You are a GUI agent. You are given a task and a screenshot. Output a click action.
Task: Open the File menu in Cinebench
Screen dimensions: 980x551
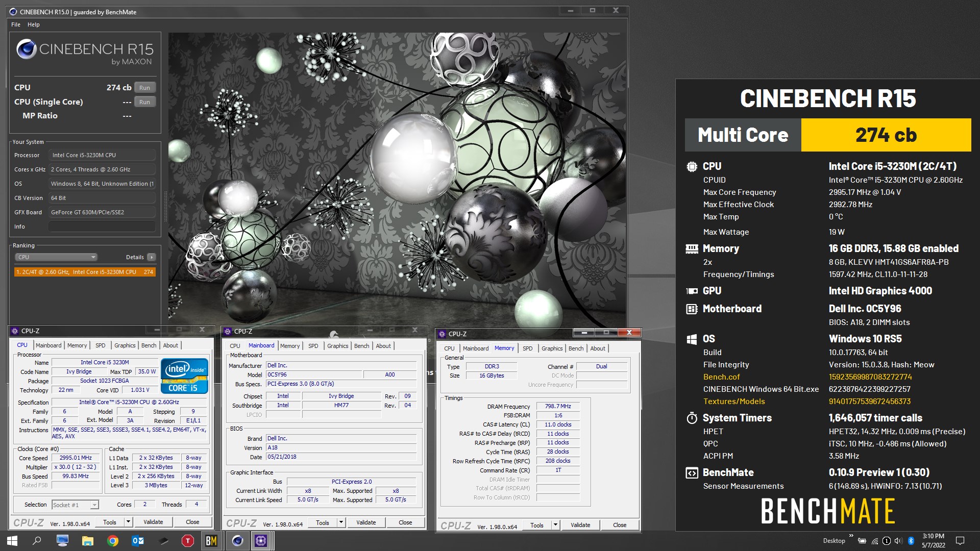pyautogui.click(x=16, y=24)
